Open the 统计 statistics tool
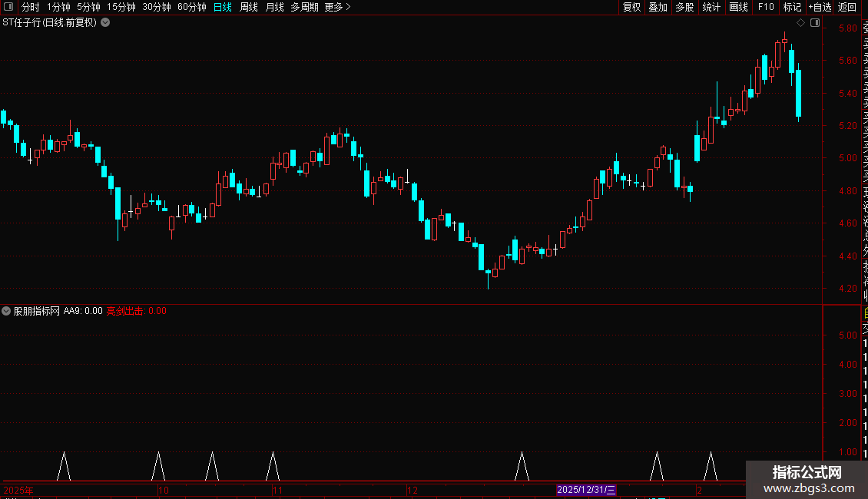This screenshot has height=499, width=868. coord(711,7)
